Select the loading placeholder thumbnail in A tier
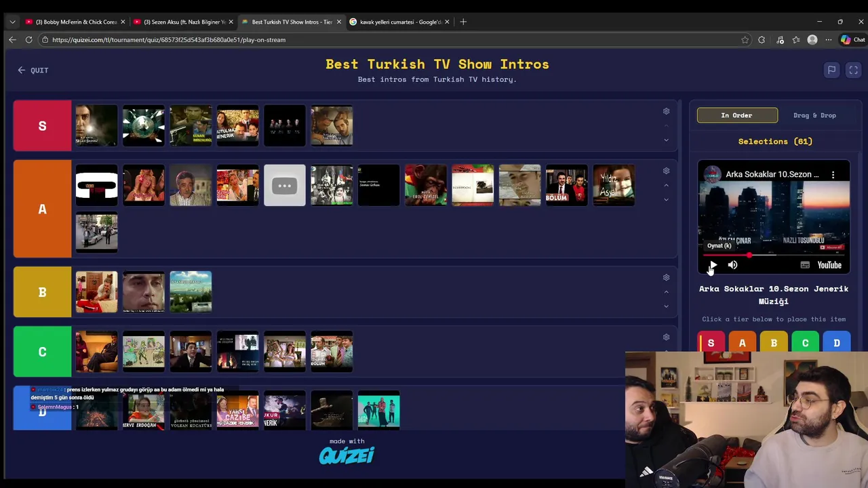 (x=285, y=185)
